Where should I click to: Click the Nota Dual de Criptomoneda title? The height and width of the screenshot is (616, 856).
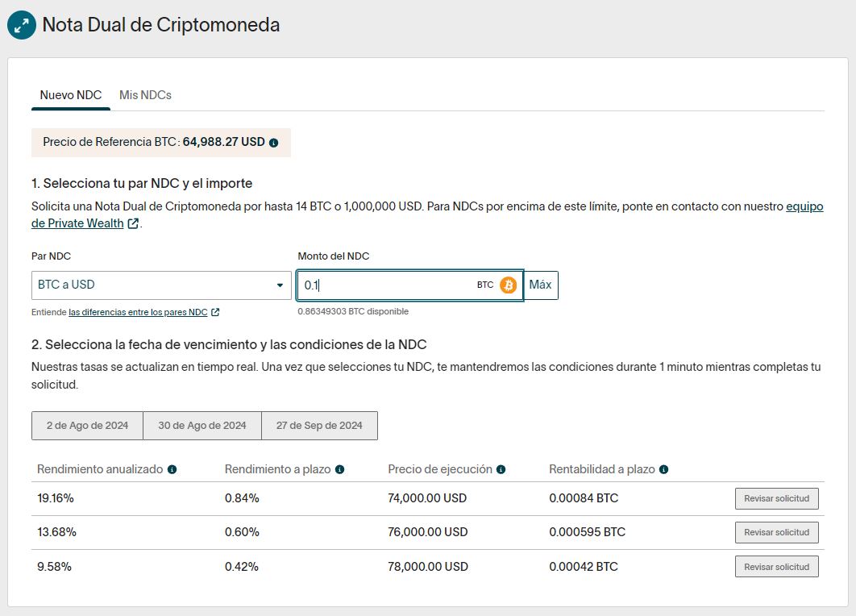[161, 25]
